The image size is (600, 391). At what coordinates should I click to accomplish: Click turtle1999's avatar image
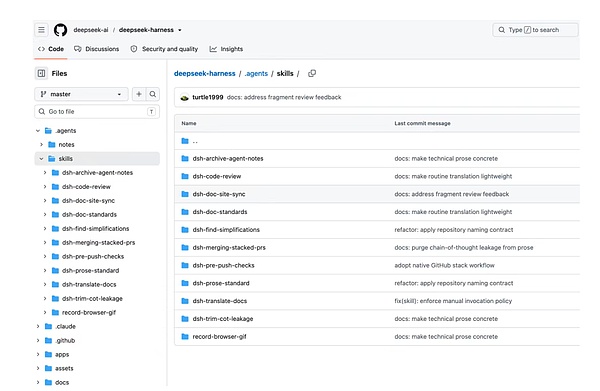pyautogui.click(x=184, y=97)
